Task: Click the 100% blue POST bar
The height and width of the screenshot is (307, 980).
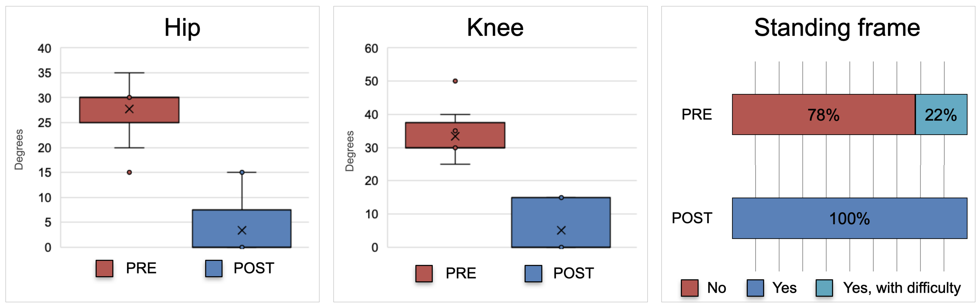Action: (849, 218)
